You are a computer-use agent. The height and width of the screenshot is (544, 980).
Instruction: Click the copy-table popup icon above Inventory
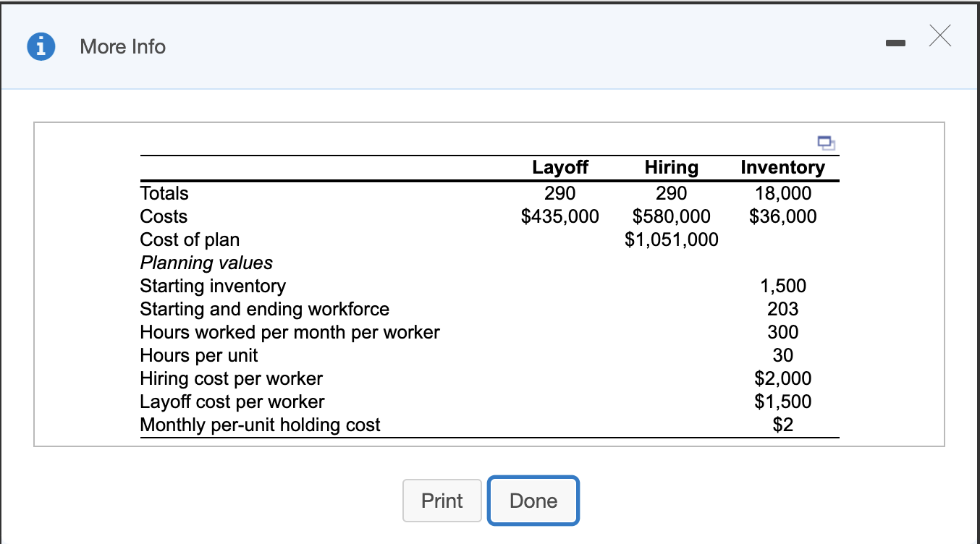point(827,142)
